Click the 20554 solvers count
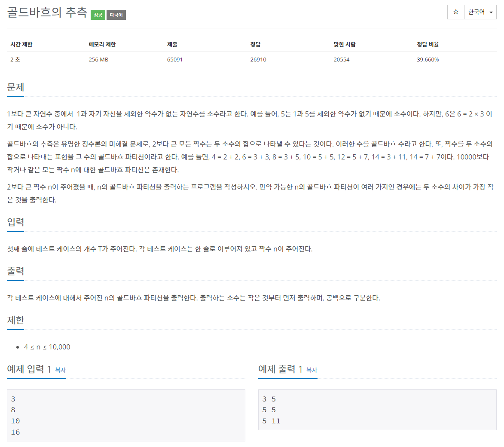Viewport: 504px width, 447px height. click(x=341, y=59)
